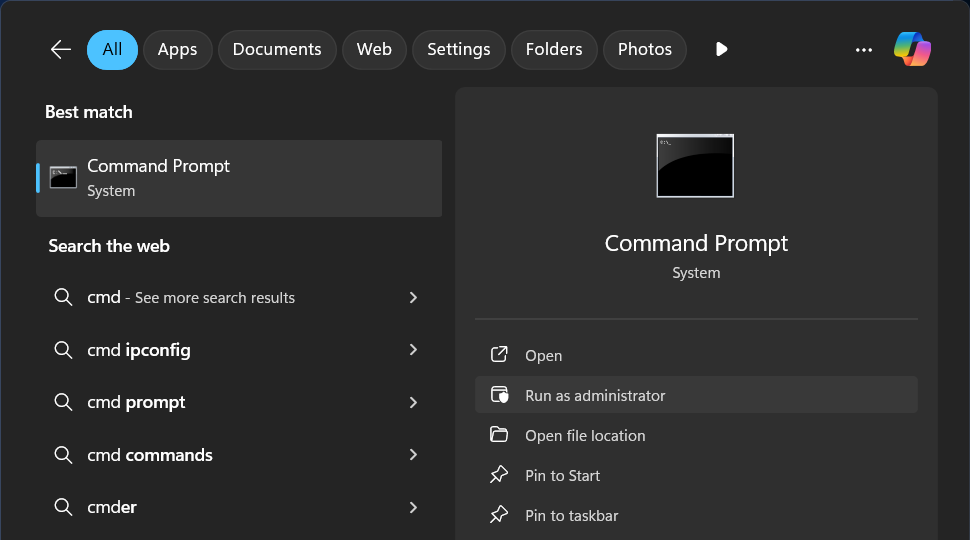Click the play arrow to show more filters
The height and width of the screenshot is (540, 970).
pyautogui.click(x=721, y=49)
